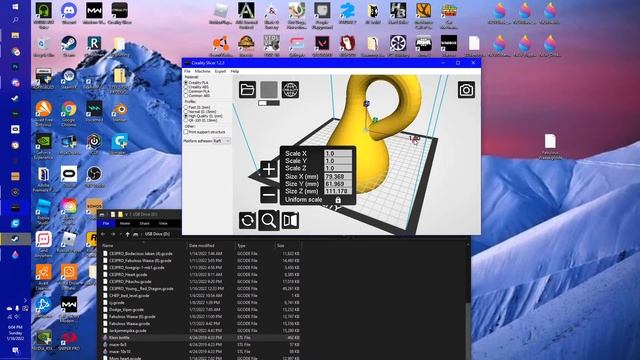The image size is (640, 360).
Task: Click the plus button beside the scale panel
Action: click(x=269, y=169)
